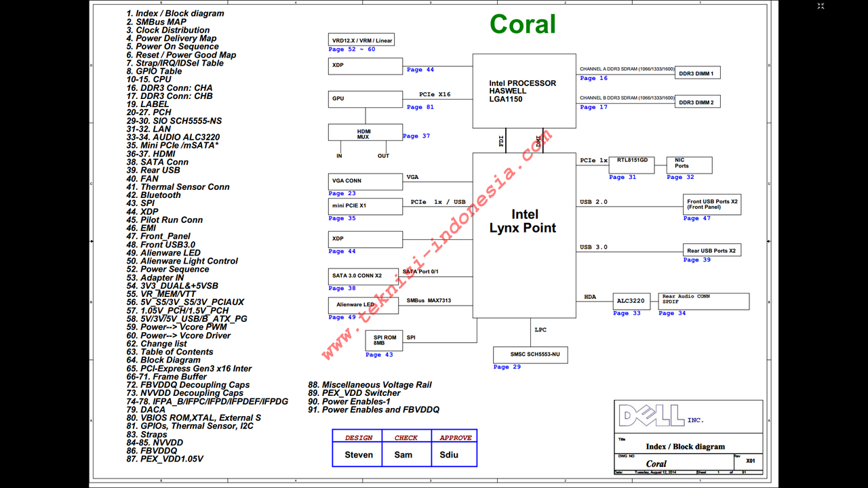This screenshot has height=488, width=868.
Task: Click the 'SPI ROM 8MB' block
Action: (384, 340)
